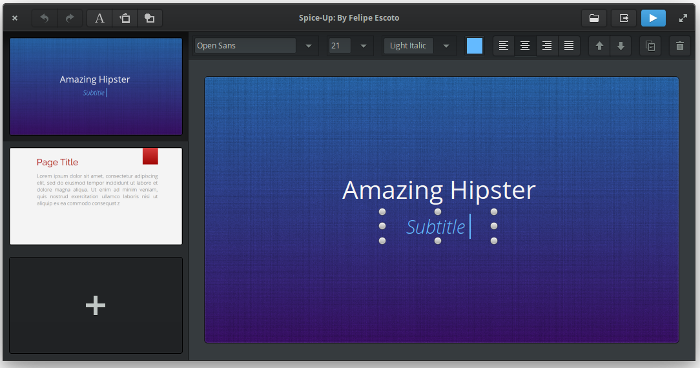Select the Page Title slide thumbnail

(96, 196)
